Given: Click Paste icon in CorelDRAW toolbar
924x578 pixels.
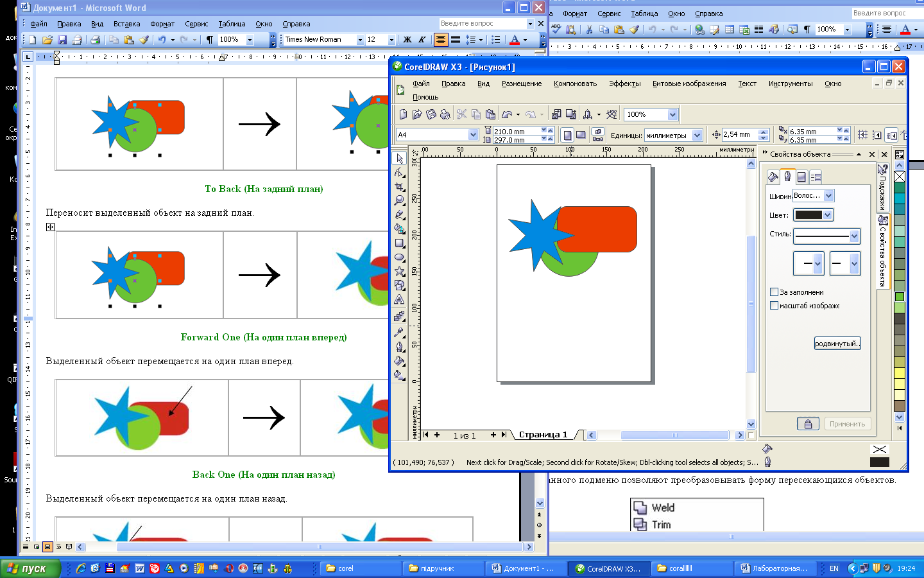Looking at the screenshot, I should coord(491,114).
